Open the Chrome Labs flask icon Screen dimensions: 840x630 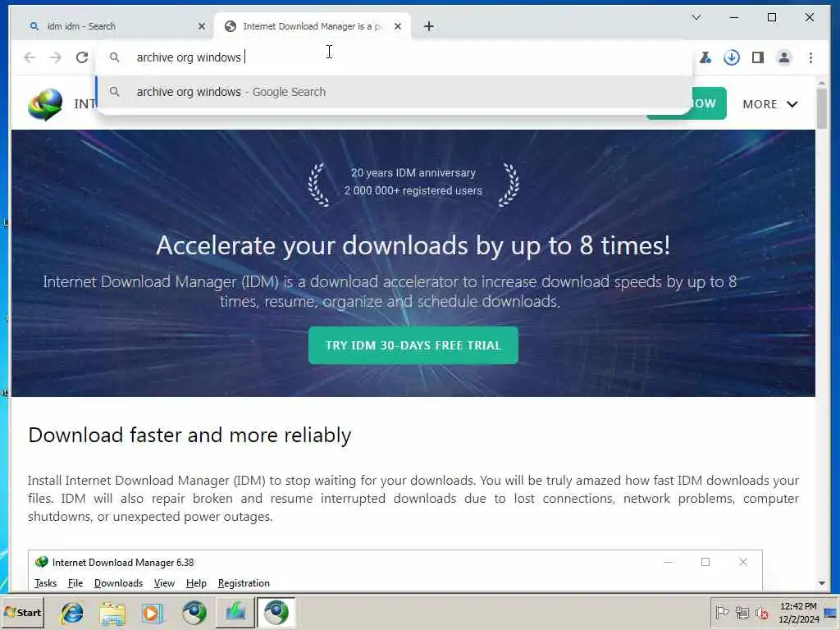click(705, 57)
